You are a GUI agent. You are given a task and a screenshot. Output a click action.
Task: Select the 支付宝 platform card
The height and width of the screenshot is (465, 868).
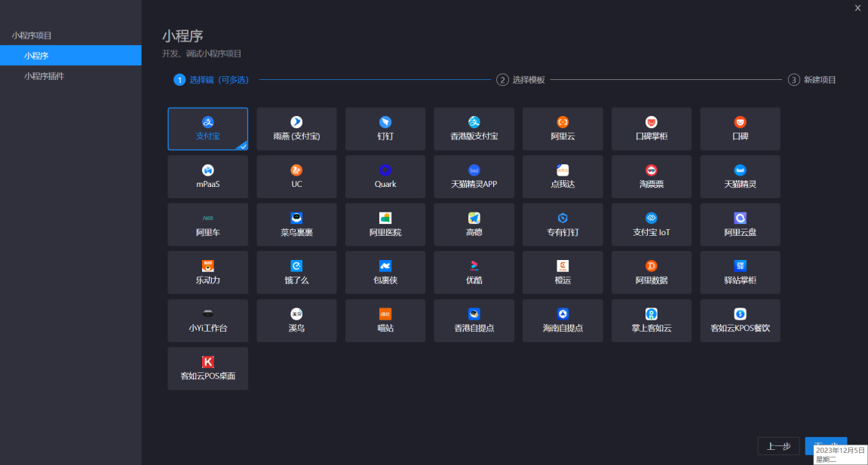pos(207,129)
